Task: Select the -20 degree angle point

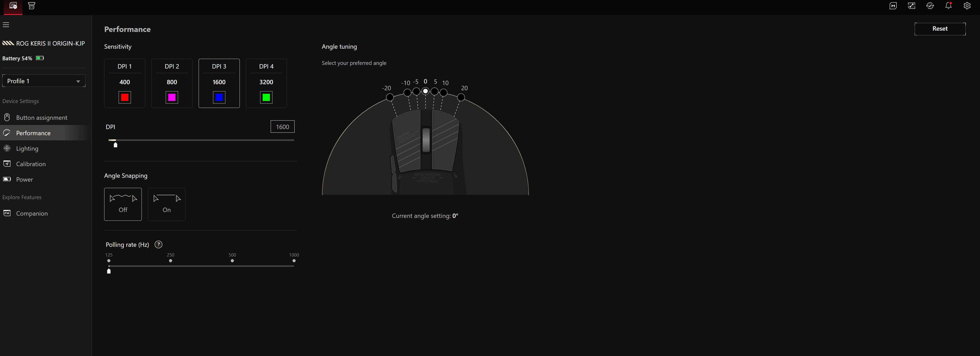Action: coord(390,97)
